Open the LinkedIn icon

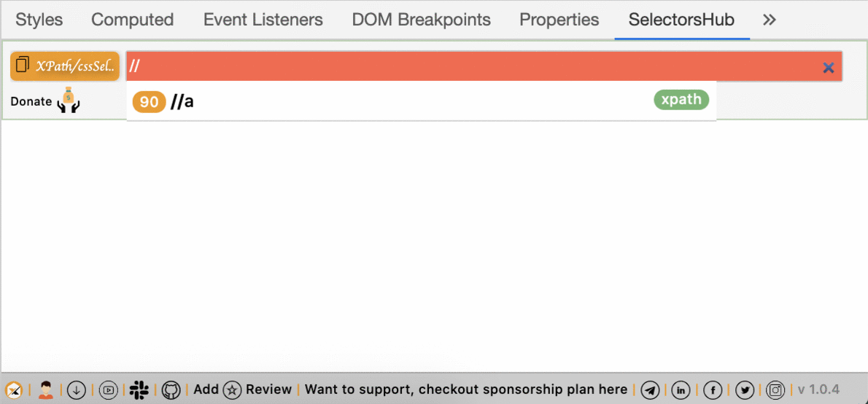[681, 390]
